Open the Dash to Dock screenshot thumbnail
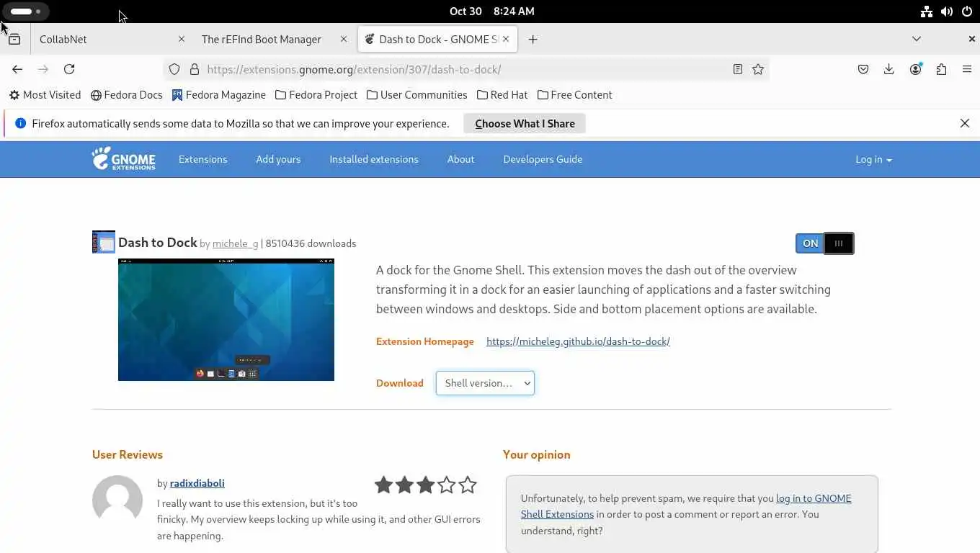 point(226,320)
